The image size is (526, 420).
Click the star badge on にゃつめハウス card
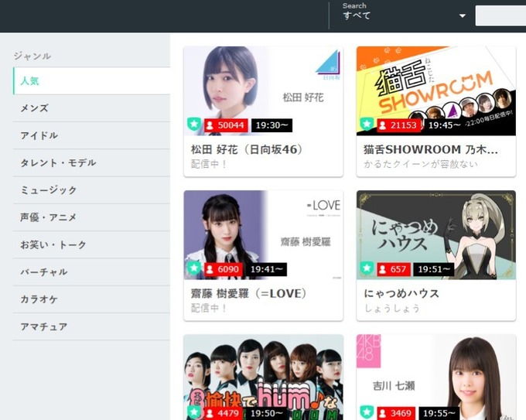(367, 268)
